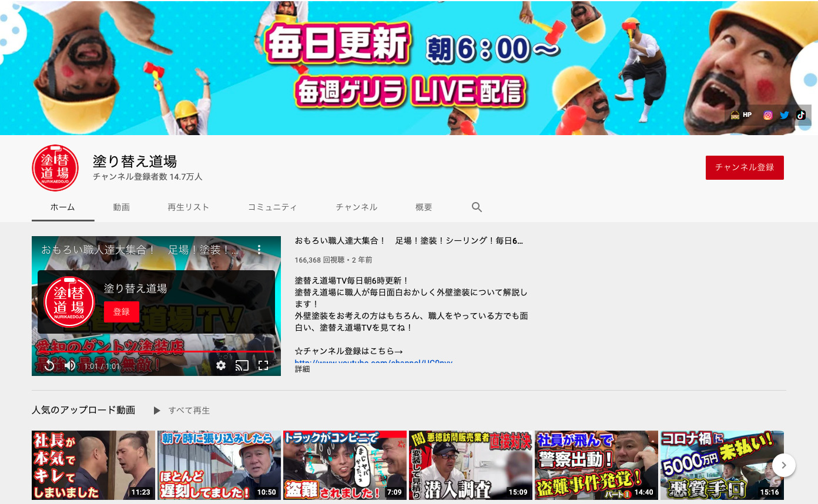Open the featured video title おもろい職人達大集合
Image resolution: width=818 pixels, height=504 pixels.
[x=409, y=241]
